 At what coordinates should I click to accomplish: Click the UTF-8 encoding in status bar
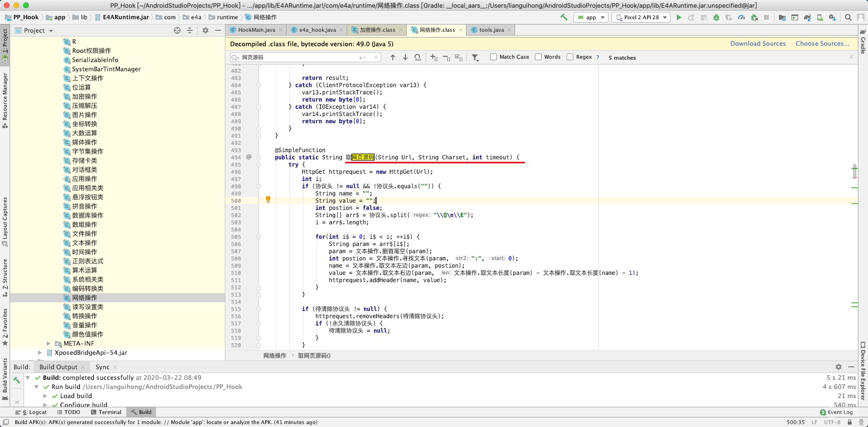pyautogui.click(x=832, y=422)
